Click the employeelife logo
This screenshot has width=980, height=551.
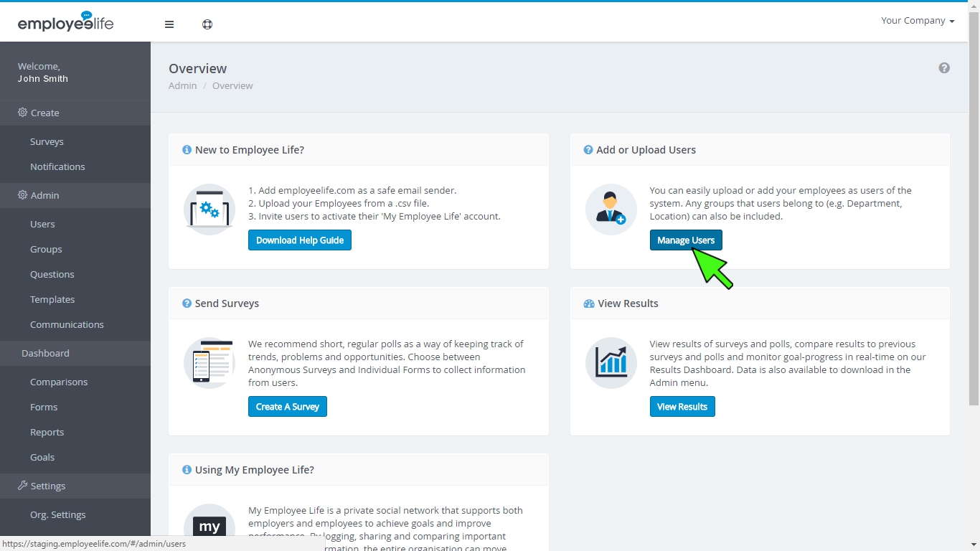[65, 22]
